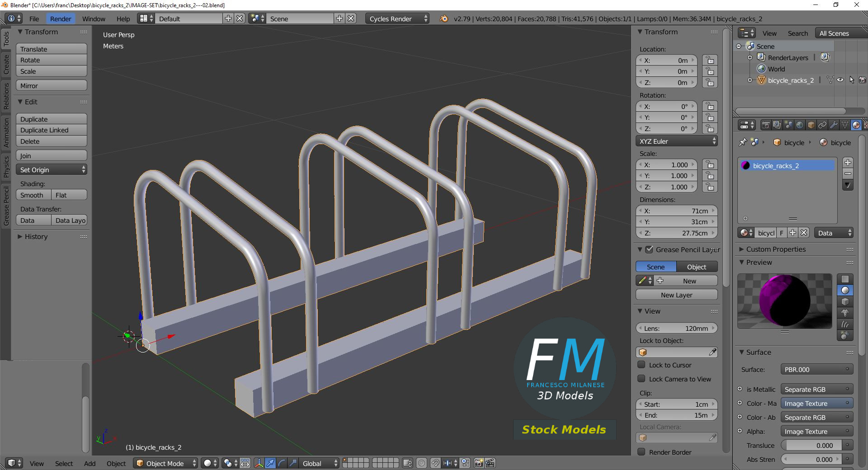
Task: Toggle the Location X lock icon
Action: [710, 60]
